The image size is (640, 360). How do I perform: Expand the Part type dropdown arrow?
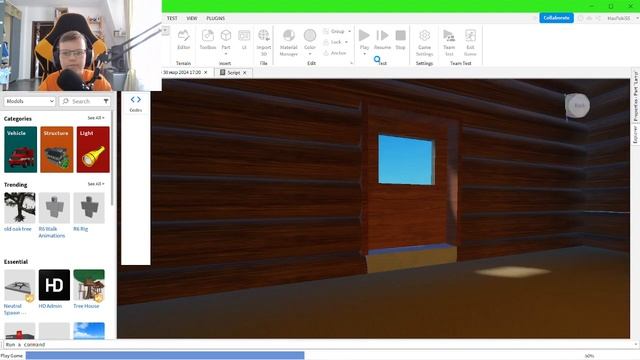(226, 54)
